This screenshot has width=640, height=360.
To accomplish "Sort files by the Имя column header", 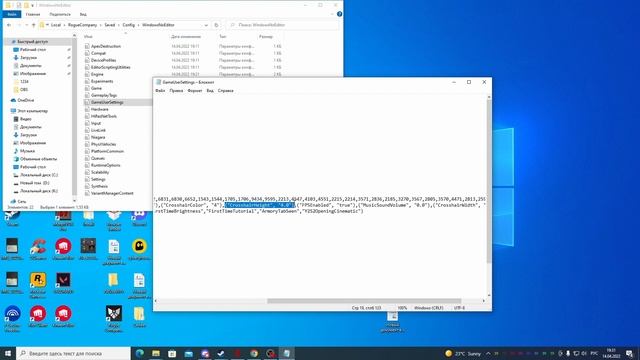I will tap(88, 37).
